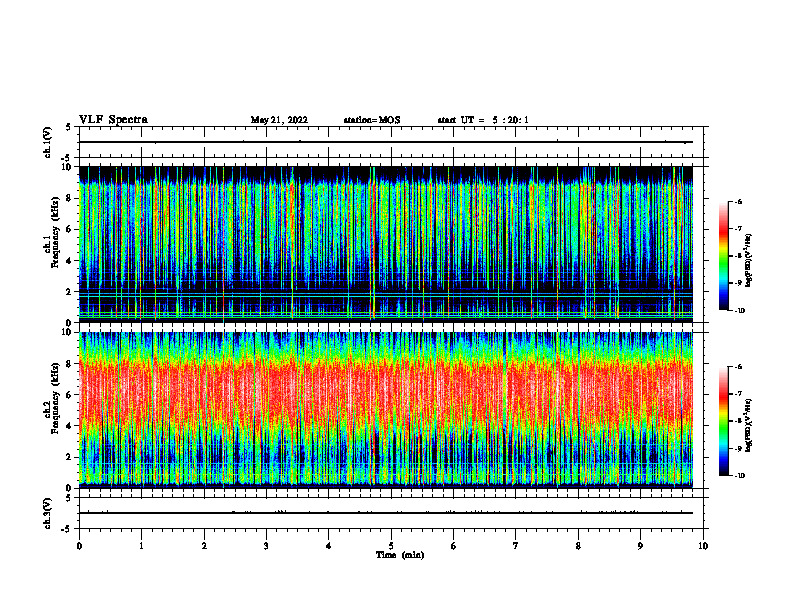Viewport: 792px width, 612px height.
Task: Click the "4" kHz tick label on ch.2 axis
Action: (x=70, y=426)
